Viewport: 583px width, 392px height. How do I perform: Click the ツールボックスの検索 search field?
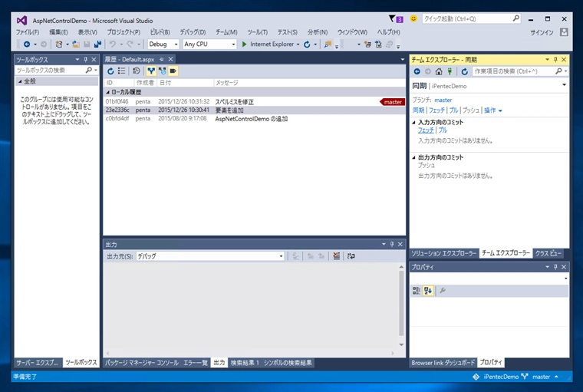[50, 70]
